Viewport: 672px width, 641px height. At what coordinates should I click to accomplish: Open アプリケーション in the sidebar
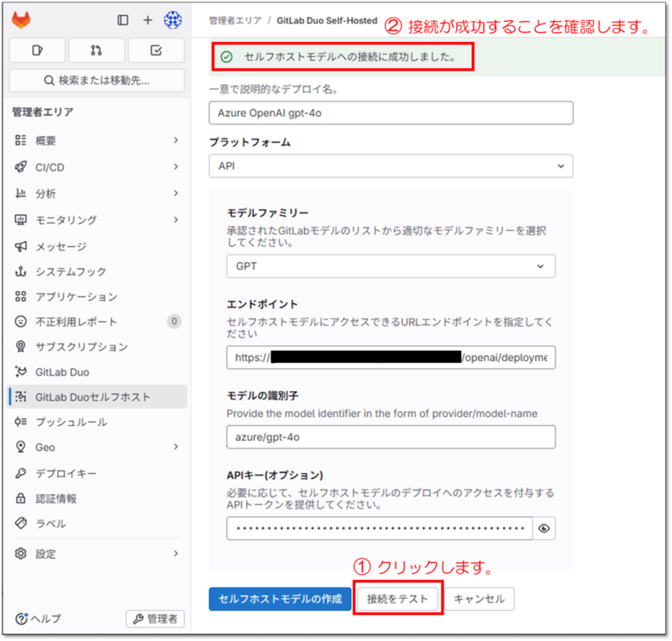pos(97,297)
